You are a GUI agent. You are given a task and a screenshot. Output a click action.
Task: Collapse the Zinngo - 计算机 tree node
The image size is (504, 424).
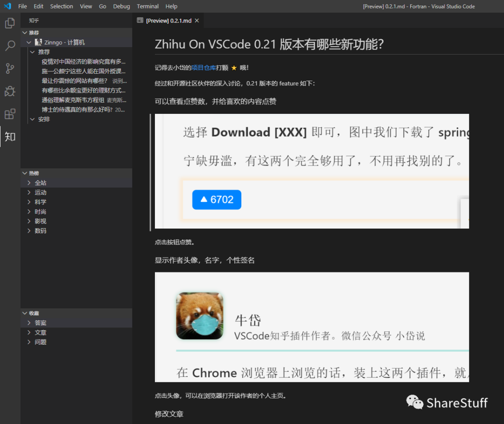pyautogui.click(x=77, y=42)
